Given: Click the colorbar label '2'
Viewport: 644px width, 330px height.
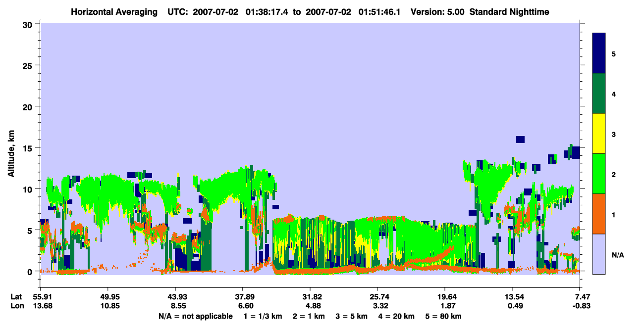Looking at the screenshot, I should pyautogui.click(x=614, y=174).
